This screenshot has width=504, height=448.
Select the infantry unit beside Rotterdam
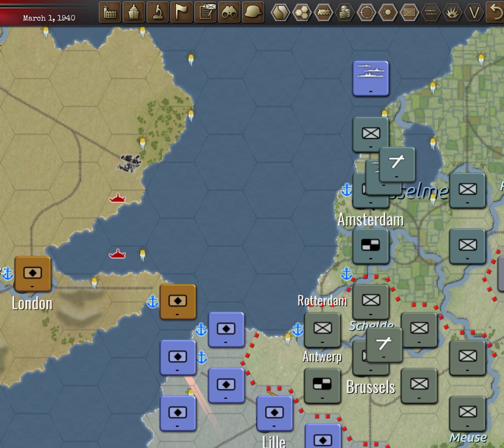(x=371, y=302)
